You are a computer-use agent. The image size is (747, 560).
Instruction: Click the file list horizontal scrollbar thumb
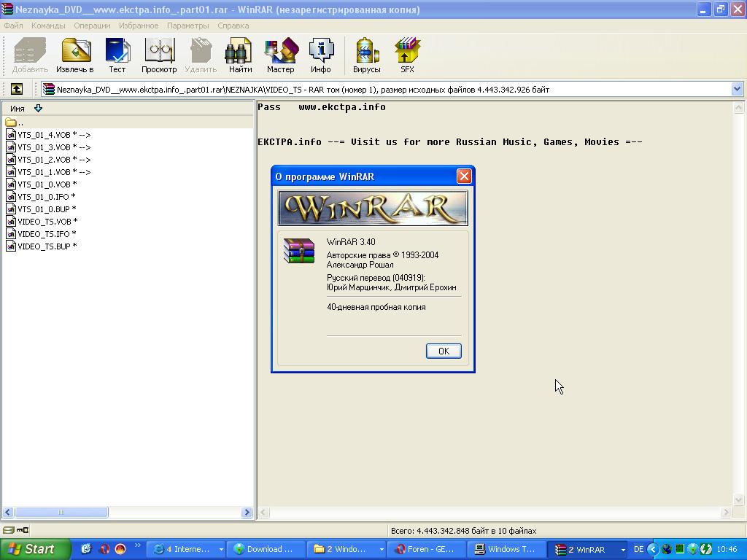point(61,513)
